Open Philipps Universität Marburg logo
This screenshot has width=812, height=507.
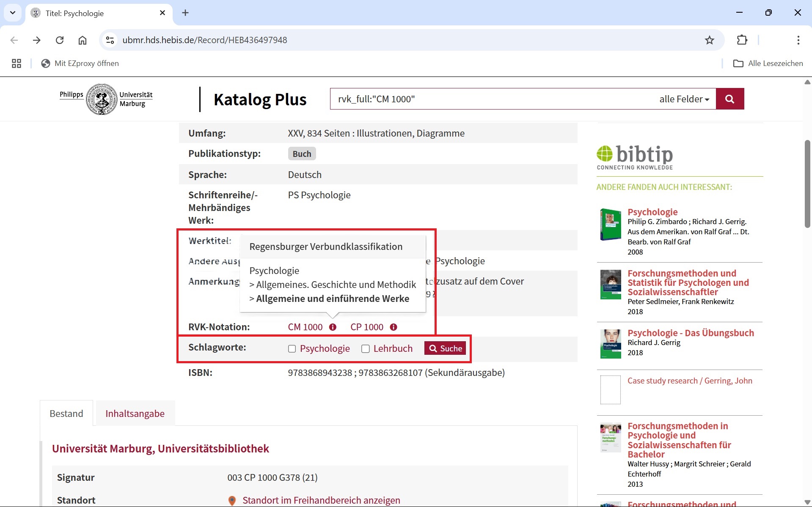click(x=106, y=99)
